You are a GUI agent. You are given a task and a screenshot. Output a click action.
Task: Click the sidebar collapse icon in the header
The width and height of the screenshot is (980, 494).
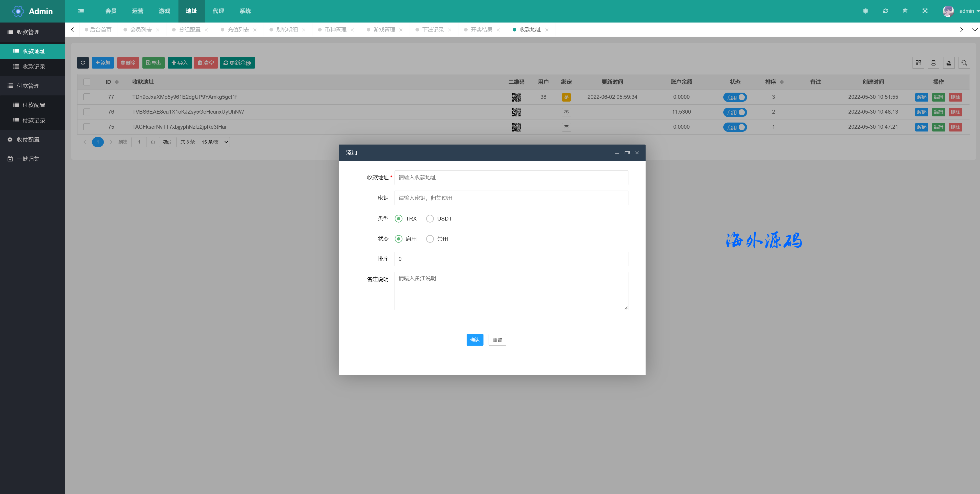coord(81,11)
